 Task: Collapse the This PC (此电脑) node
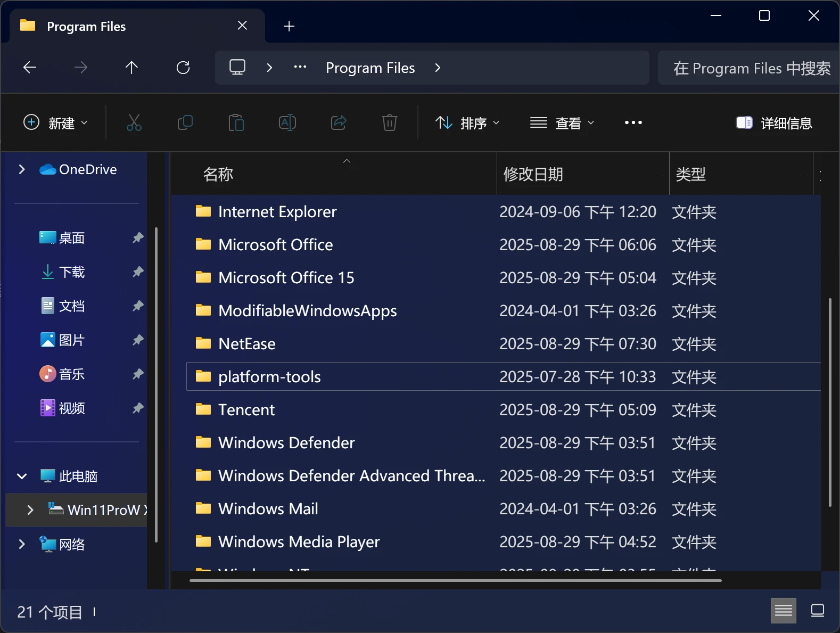[x=22, y=476]
